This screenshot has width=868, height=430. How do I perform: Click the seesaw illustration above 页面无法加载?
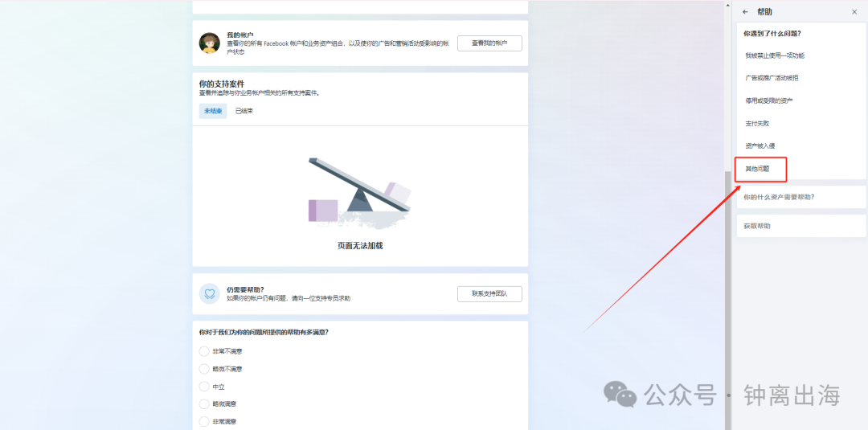[360, 192]
